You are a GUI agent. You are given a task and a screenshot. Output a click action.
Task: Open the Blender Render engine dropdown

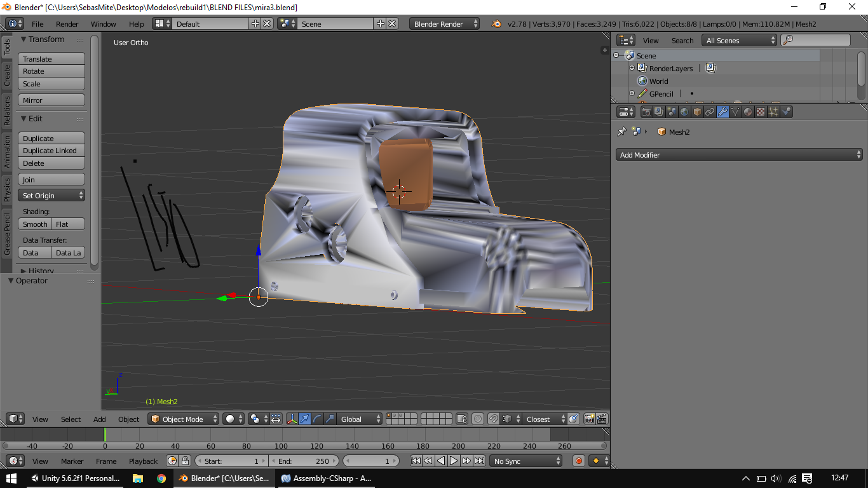click(x=445, y=24)
